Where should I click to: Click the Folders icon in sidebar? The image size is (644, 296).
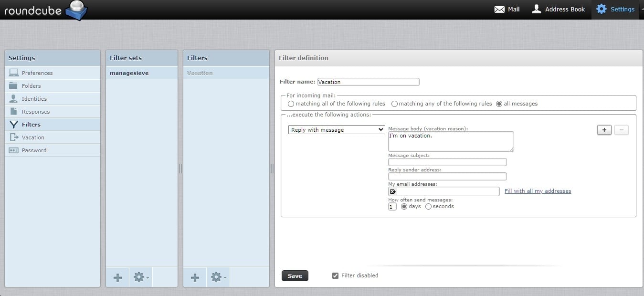(14, 86)
